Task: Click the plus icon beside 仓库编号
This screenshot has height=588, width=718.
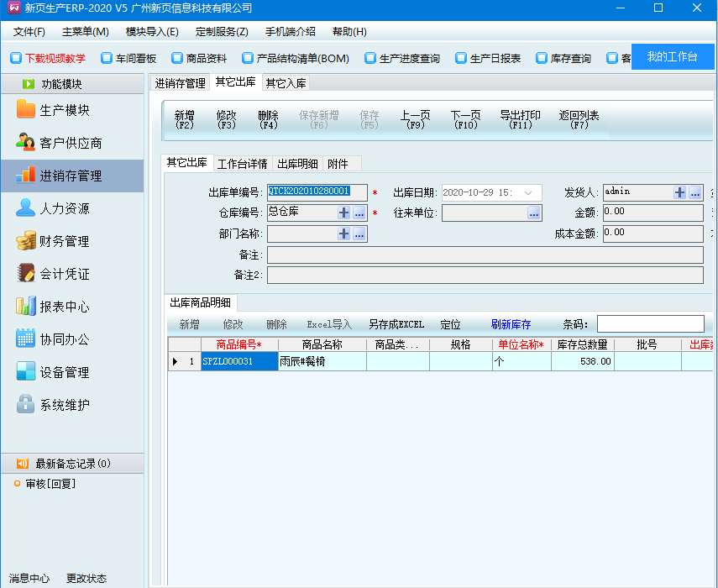Action: click(343, 213)
